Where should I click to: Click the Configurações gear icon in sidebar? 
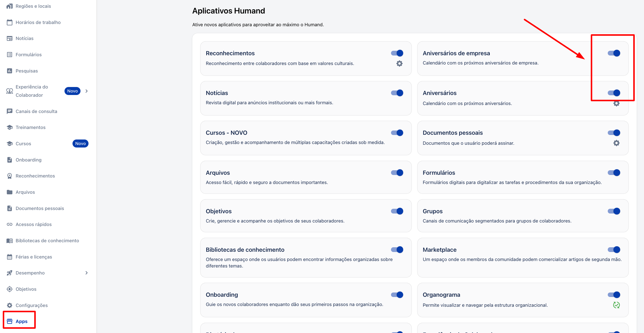coord(9,305)
